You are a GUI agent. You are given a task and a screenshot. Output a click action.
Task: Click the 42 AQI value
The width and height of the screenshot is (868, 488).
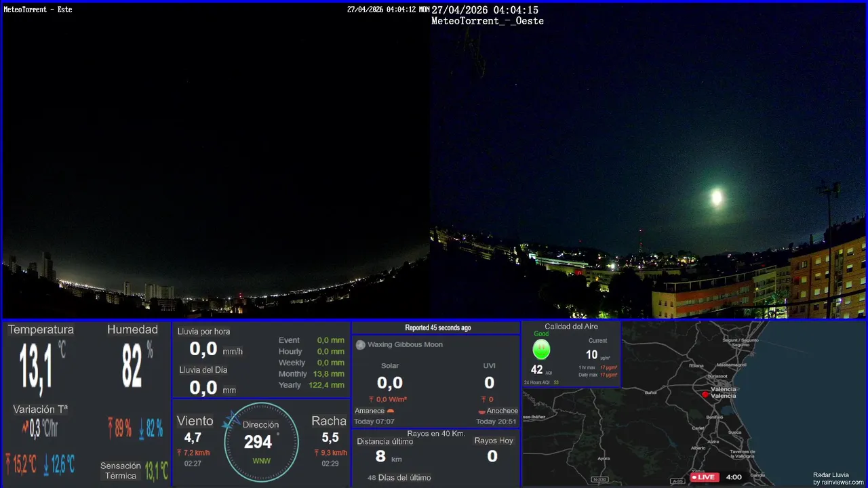tap(537, 369)
